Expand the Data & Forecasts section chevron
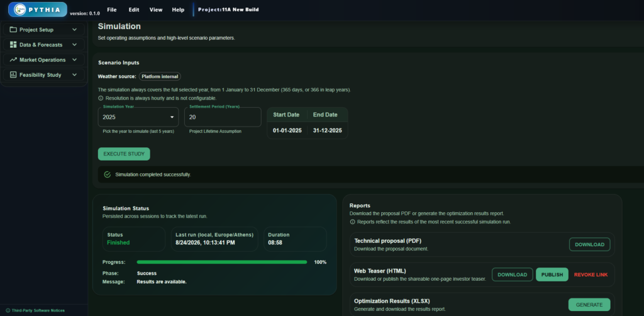The height and width of the screenshot is (316, 644). (x=74, y=45)
